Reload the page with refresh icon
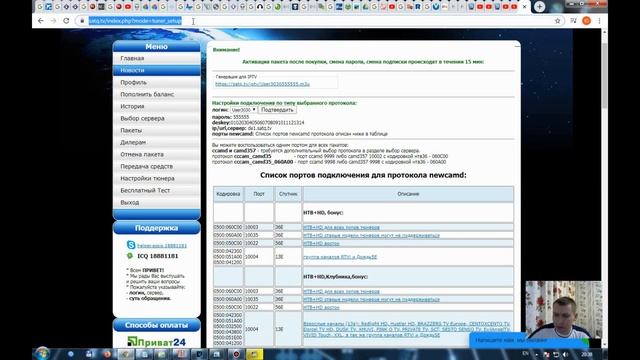This screenshot has width=640, height=360. coord(66,21)
